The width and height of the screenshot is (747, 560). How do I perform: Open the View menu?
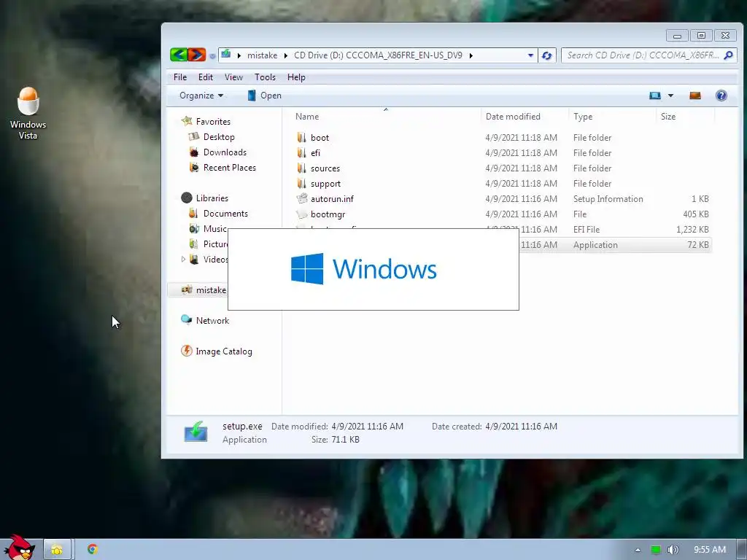click(233, 77)
